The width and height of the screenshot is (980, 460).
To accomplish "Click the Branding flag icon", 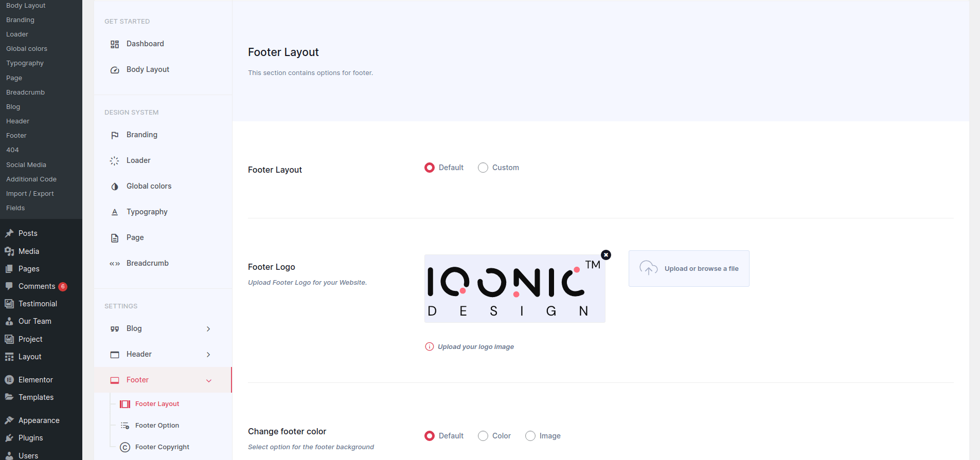I will [x=115, y=135].
